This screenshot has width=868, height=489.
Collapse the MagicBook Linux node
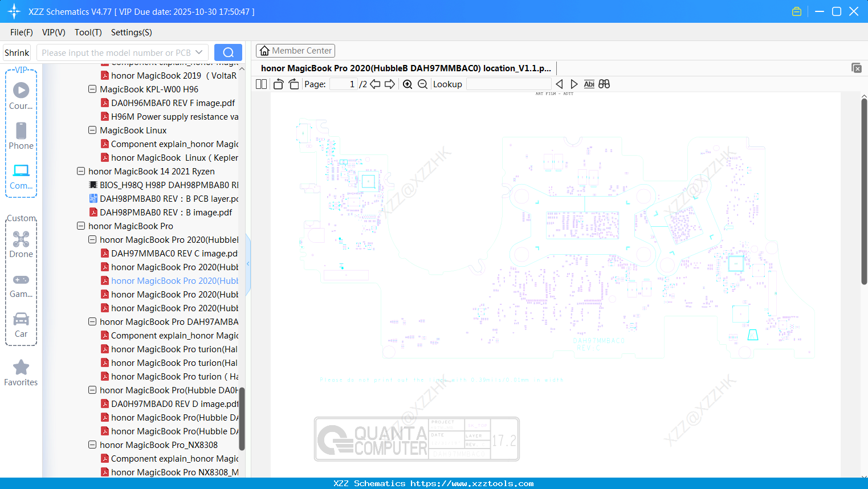[92, 130]
